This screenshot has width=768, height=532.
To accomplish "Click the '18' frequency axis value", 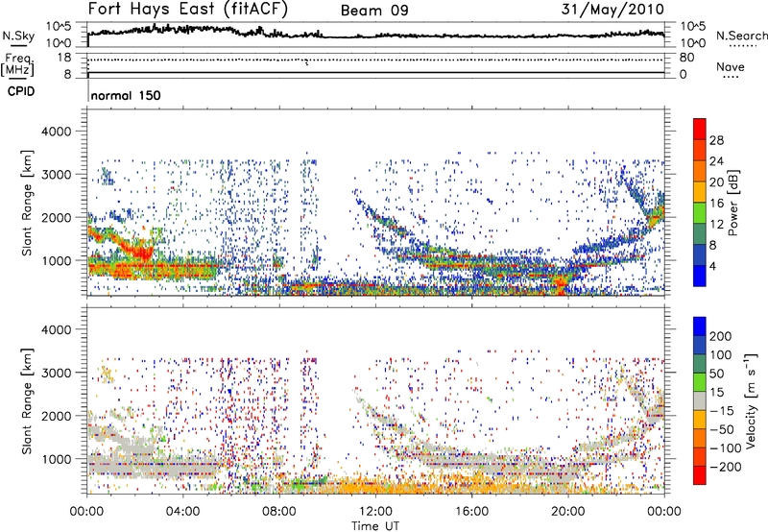I will 63,58.
